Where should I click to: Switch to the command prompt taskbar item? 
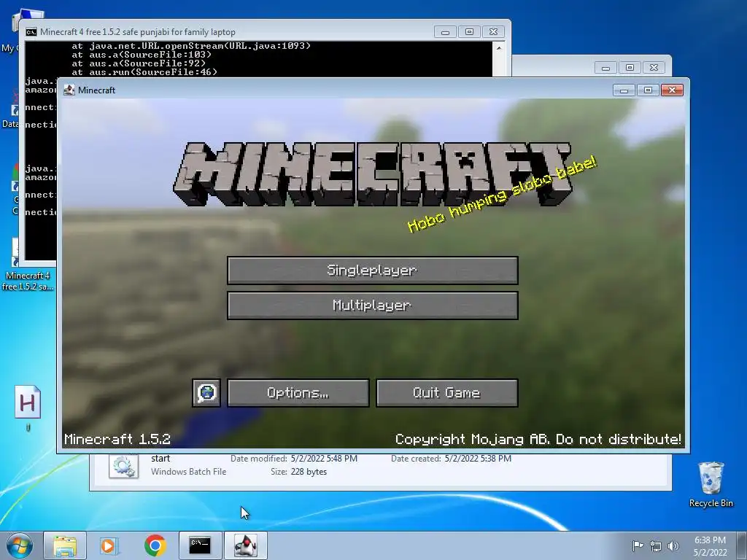(200, 545)
